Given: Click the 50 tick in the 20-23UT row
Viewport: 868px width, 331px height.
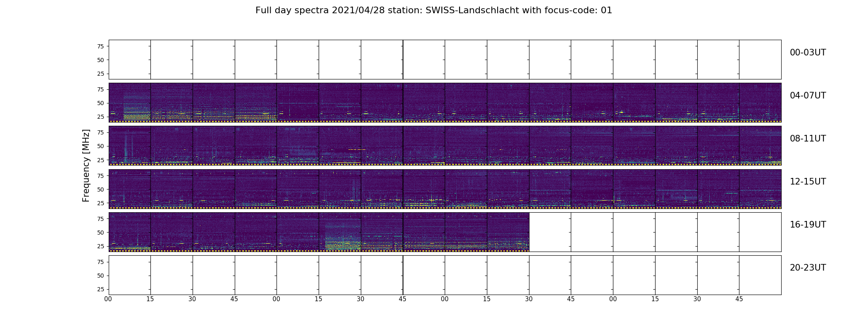Looking at the screenshot, I should (100, 276).
